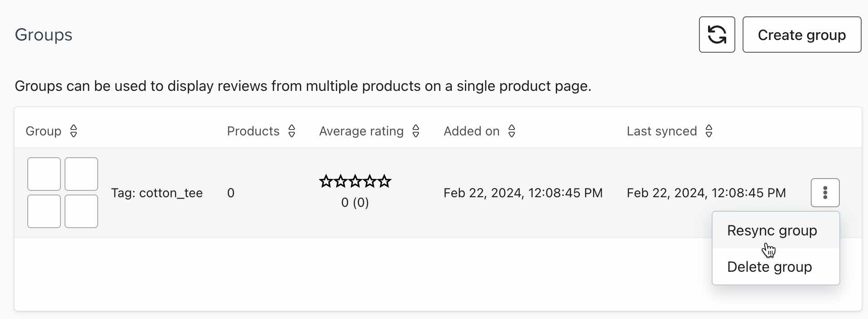Click the five-star rating display
The height and width of the screenshot is (319, 868).
[355, 182]
